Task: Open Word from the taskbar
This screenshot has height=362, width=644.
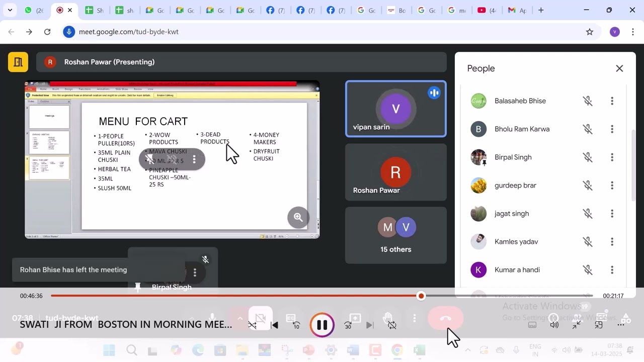Action: click(353, 350)
